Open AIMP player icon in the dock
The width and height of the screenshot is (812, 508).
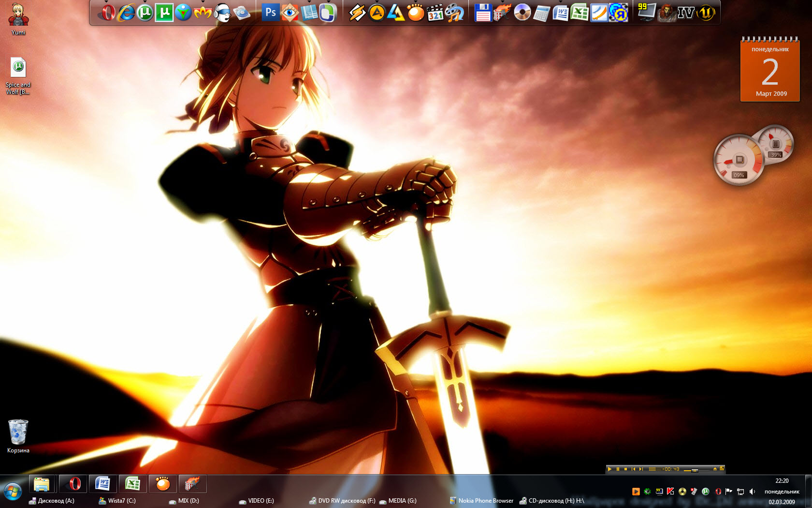[x=377, y=13]
